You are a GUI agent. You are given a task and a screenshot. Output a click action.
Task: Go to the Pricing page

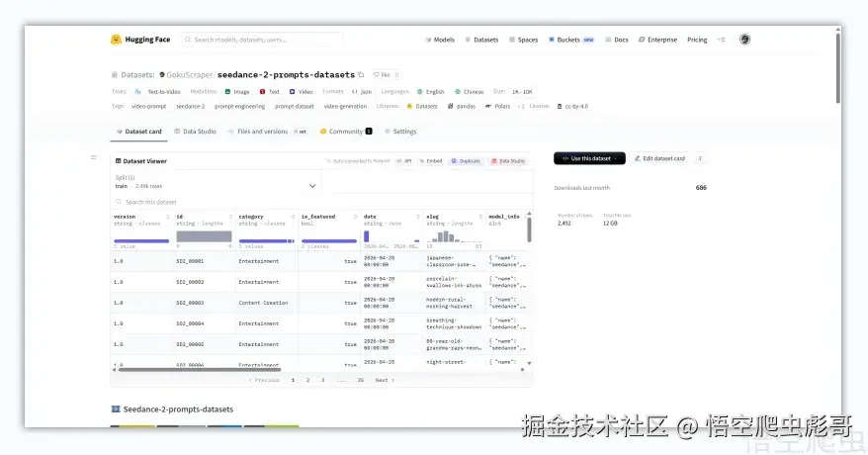pyautogui.click(x=697, y=40)
